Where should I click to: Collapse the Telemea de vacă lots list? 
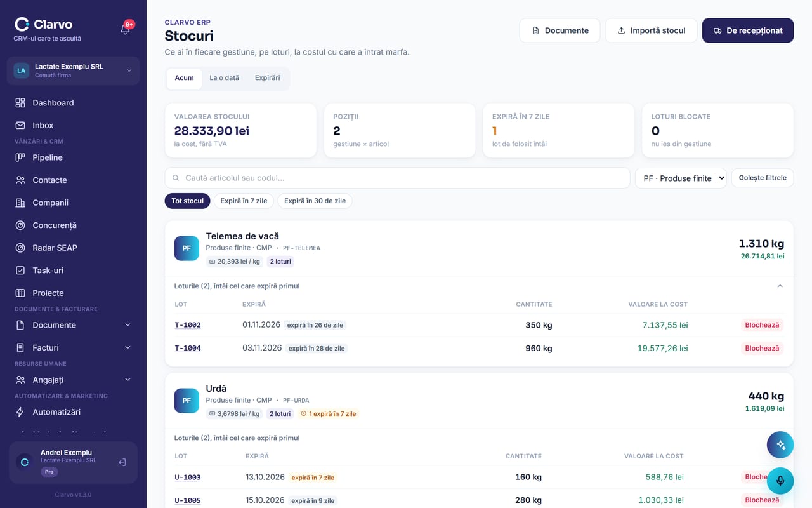tap(780, 286)
